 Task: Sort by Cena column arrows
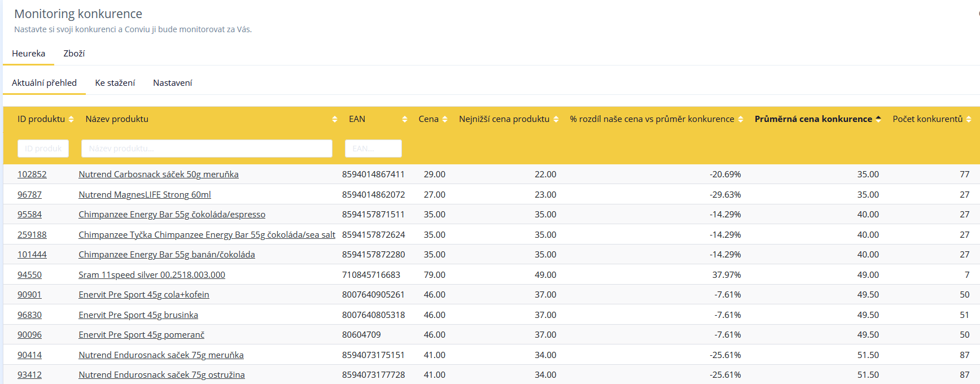point(445,119)
